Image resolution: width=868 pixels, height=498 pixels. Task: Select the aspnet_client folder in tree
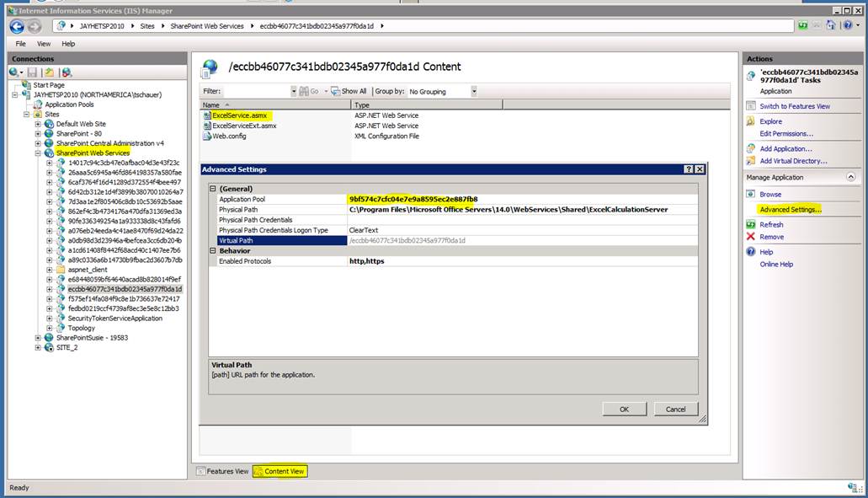(88, 270)
